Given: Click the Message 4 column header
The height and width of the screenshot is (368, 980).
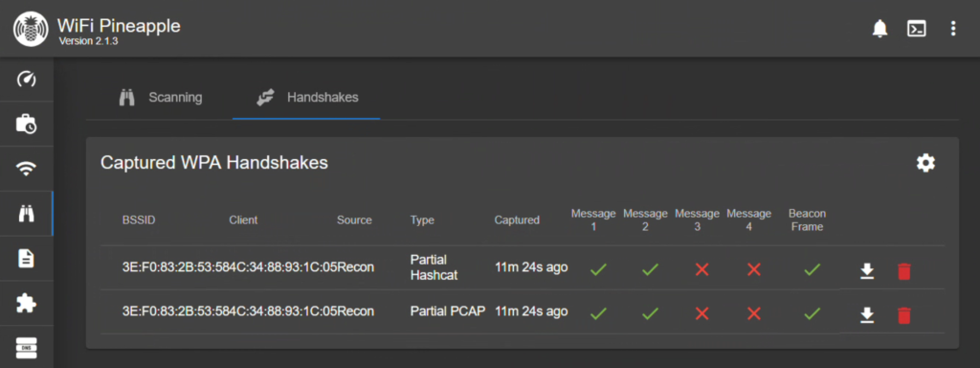Looking at the screenshot, I should [748, 220].
